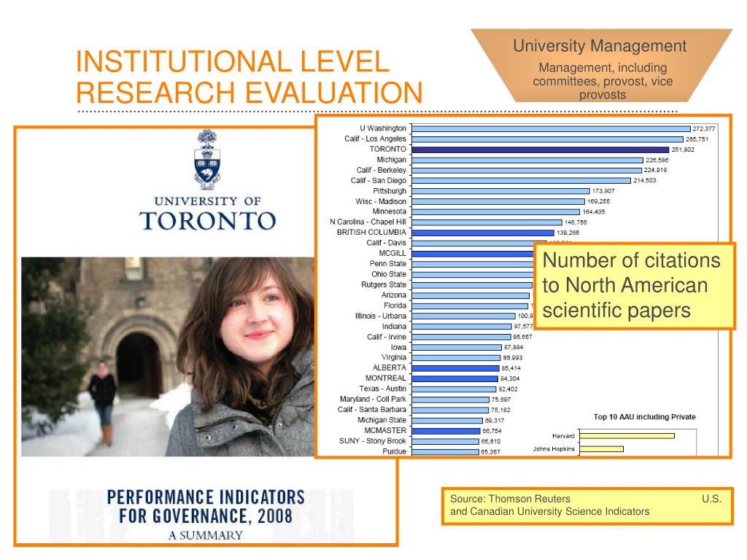Click the 'University Management' heading
Viewport: 747px width, 560px height.
(600, 46)
